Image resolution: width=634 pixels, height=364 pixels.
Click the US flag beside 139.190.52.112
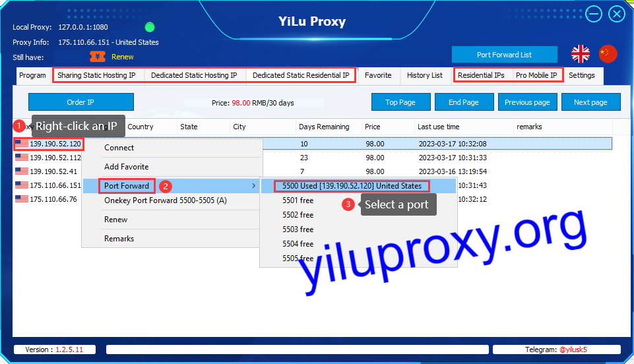point(22,157)
